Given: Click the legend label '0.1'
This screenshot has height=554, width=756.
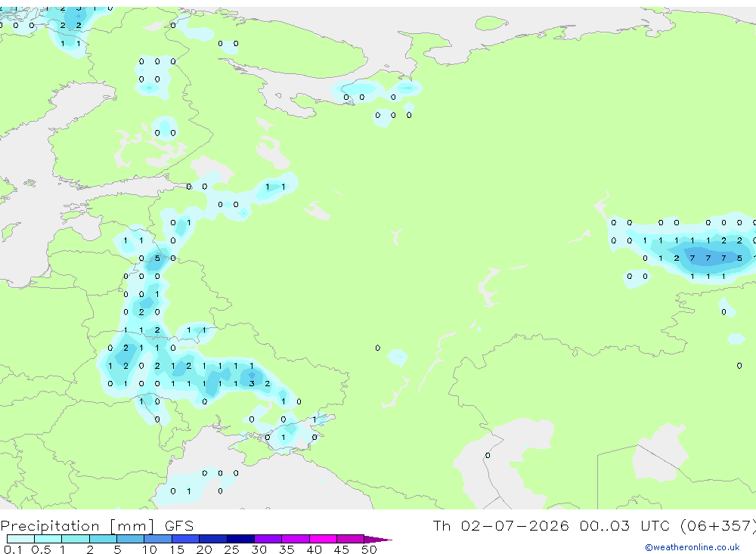Looking at the screenshot, I should (x=13, y=549).
